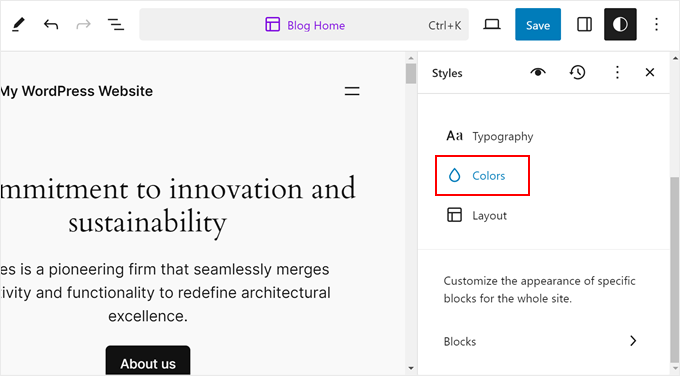Open the style Revisions history
Viewport: 680px width, 376px height.
tap(577, 72)
